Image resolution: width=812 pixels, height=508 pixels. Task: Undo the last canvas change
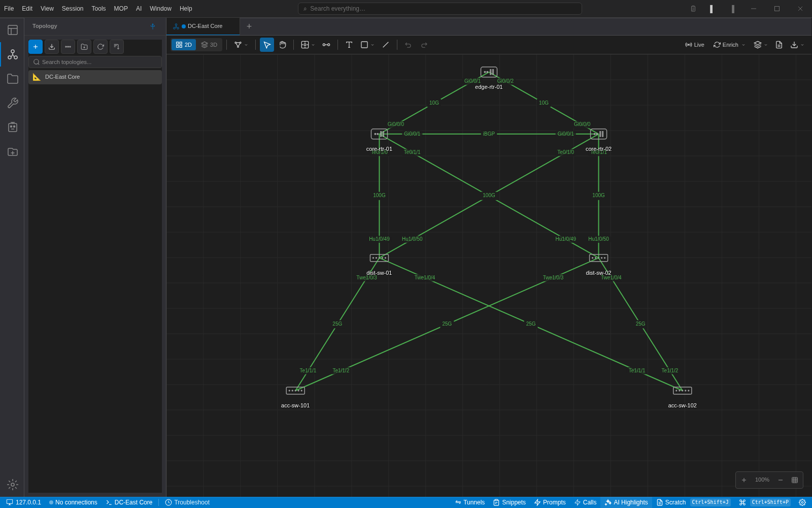tap(408, 45)
